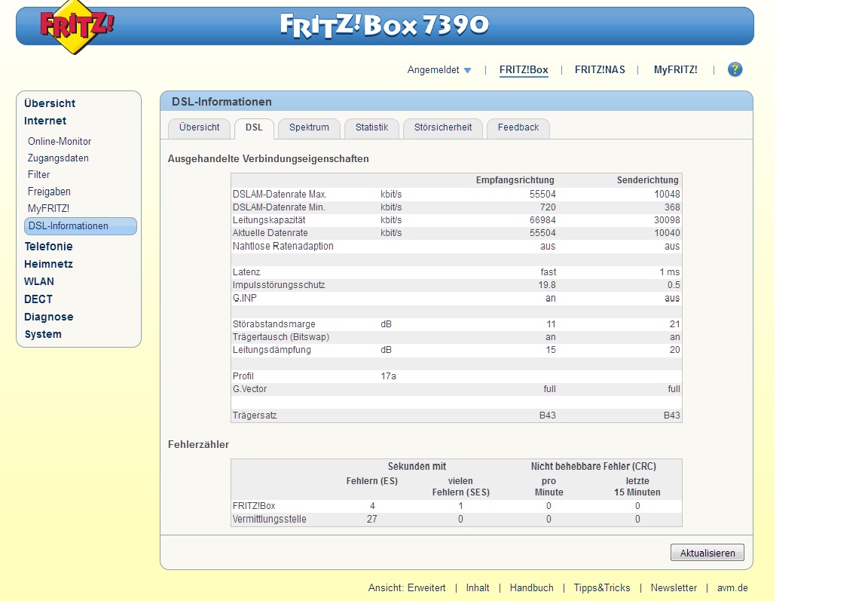Expand Heimnetz in the sidebar
Viewport: 868px width, 601px height.
48,264
